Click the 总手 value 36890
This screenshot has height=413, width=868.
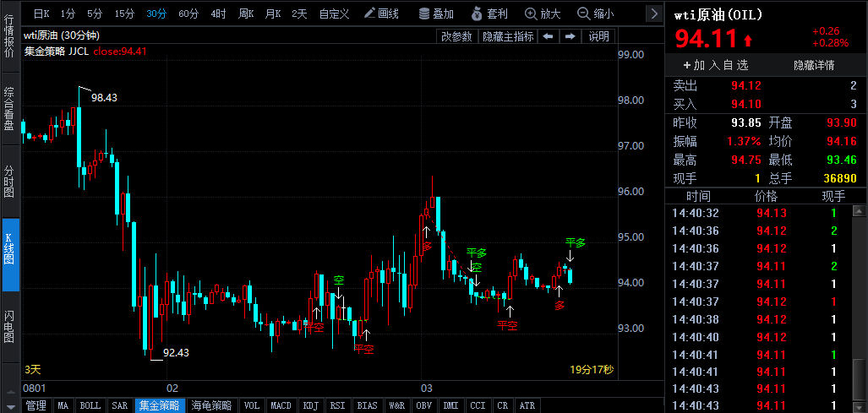(840, 178)
